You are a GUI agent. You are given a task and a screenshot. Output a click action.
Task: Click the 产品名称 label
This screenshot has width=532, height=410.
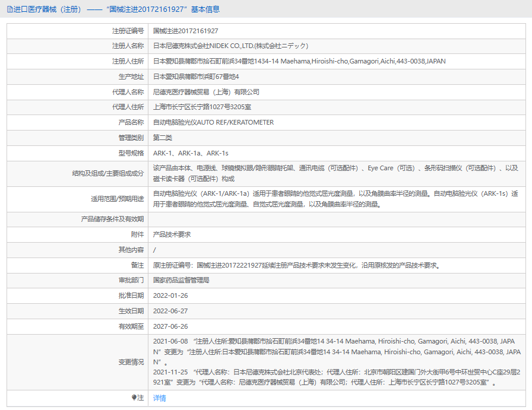tap(131, 122)
